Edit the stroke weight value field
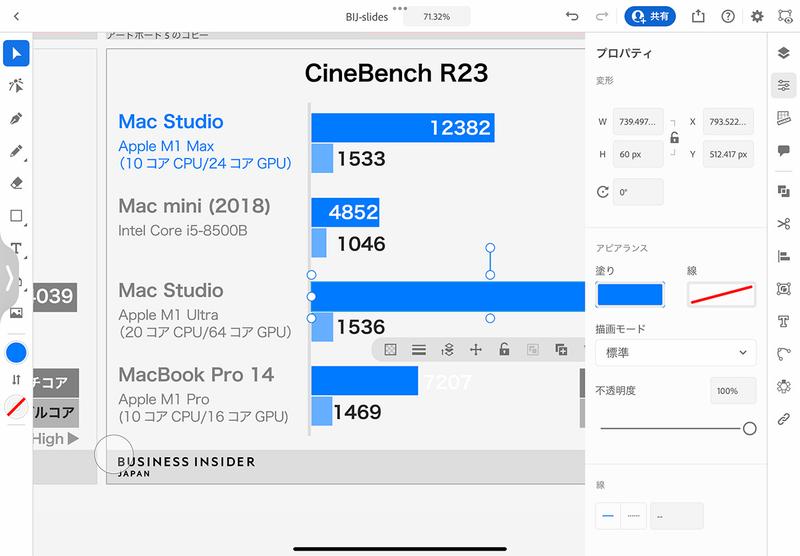Screen dimensions: 800x556 point(677,516)
